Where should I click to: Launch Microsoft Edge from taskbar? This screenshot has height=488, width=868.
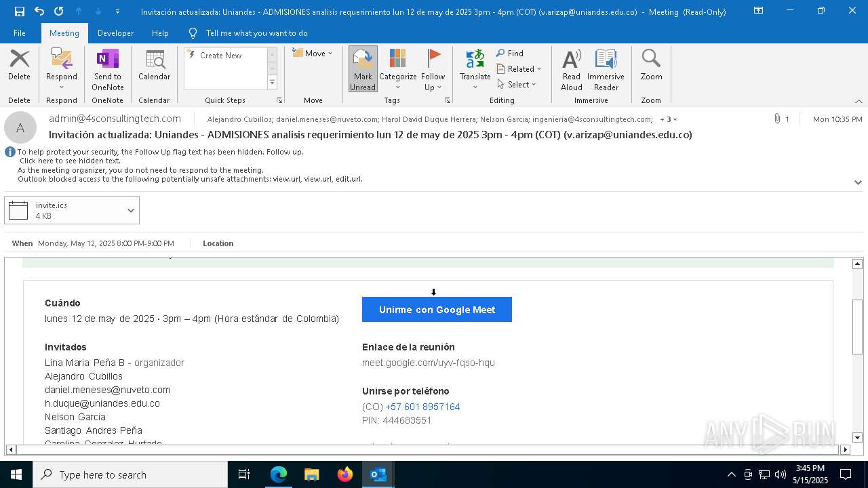[x=279, y=474]
